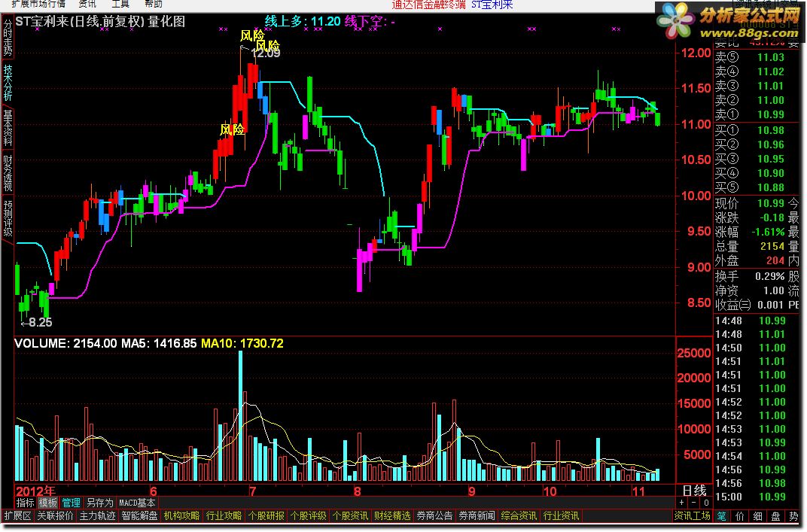The height and width of the screenshot is (532, 807).
Task: Click the - zoom button beside 日线
Action: (x=694, y=503)
